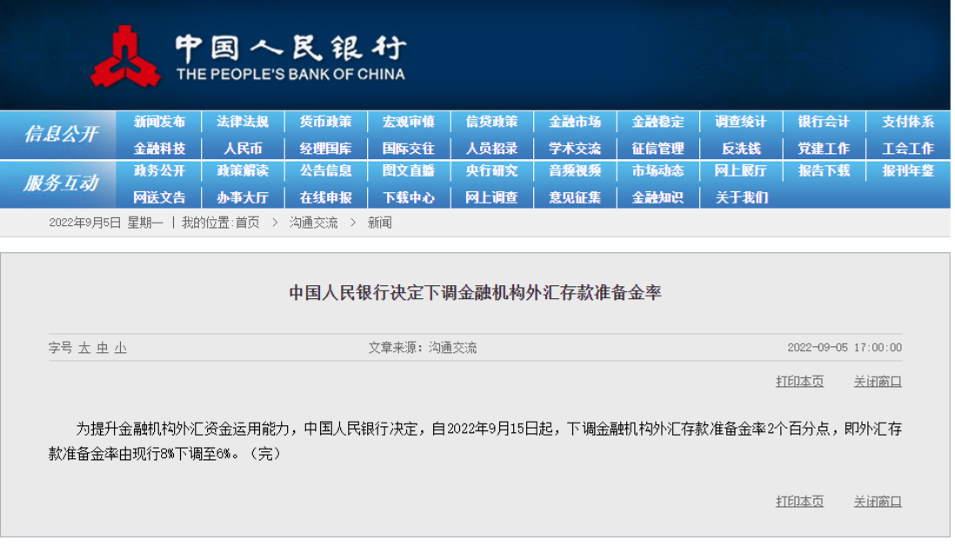Click 沟通交流 in the breadcrumb
Screen dimensions: 955x560
(314, 223)
